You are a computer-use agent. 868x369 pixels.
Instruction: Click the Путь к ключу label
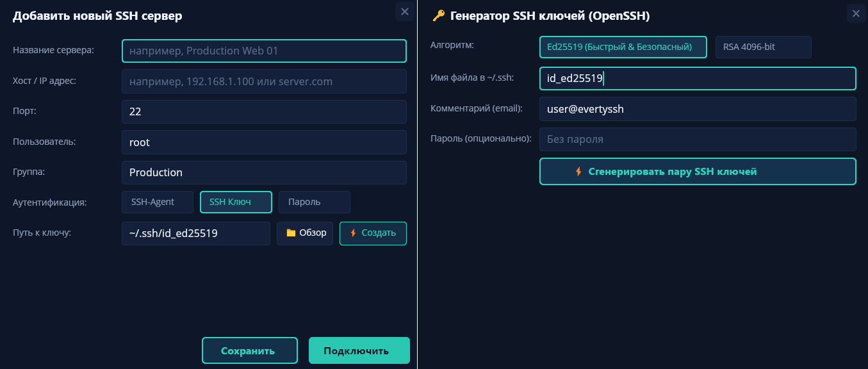(42, 232)
